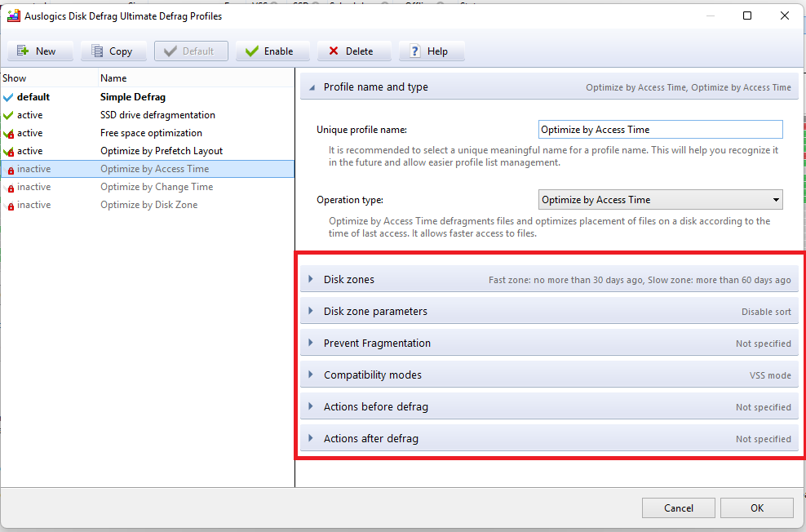Click the Show column header
806x532 pixels.
[49, 78]
